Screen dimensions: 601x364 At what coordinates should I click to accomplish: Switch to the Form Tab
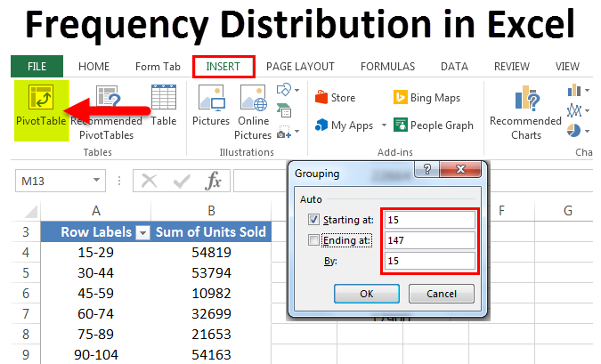[x=158, y=67]
